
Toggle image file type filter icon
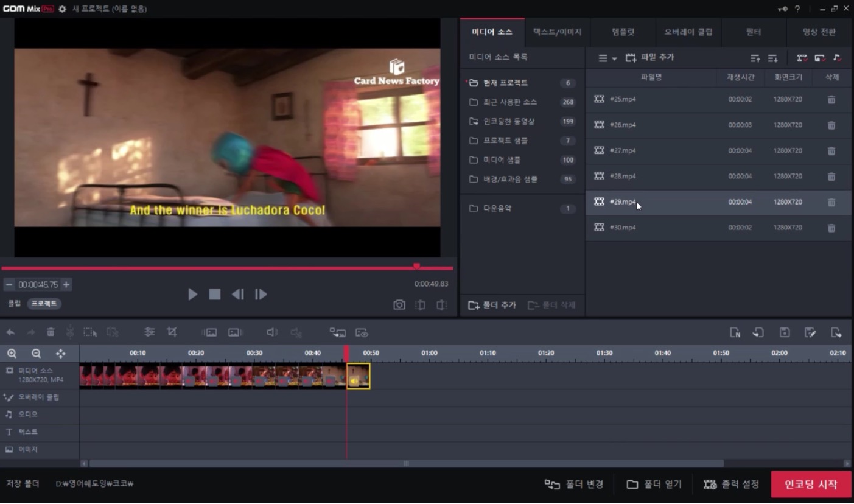click(x=820, y=58)
